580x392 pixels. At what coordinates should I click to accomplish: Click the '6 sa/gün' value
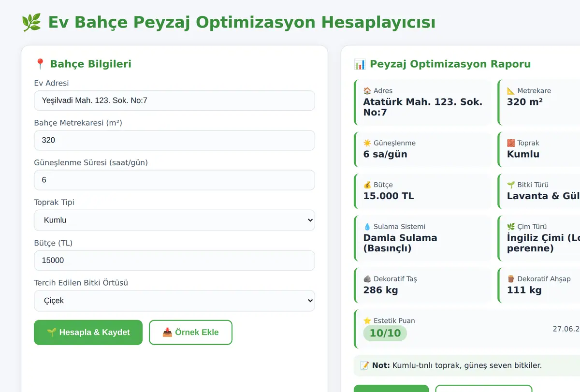[385, 154]
